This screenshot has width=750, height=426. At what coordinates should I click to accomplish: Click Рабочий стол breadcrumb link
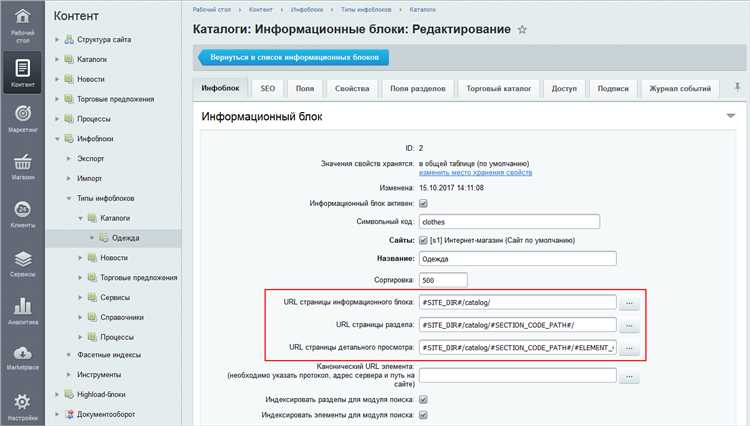(211, 10)
